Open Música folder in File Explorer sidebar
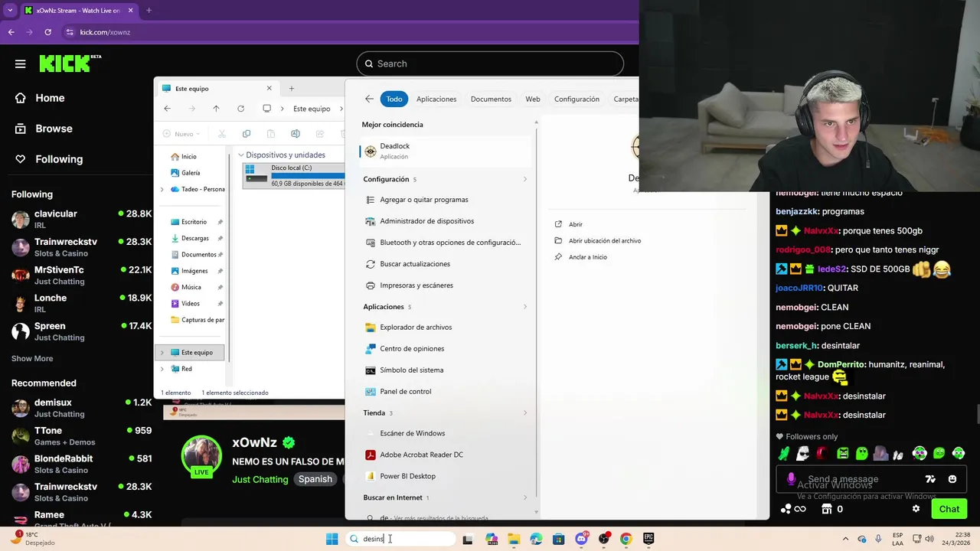 click(x=191, y=288)
